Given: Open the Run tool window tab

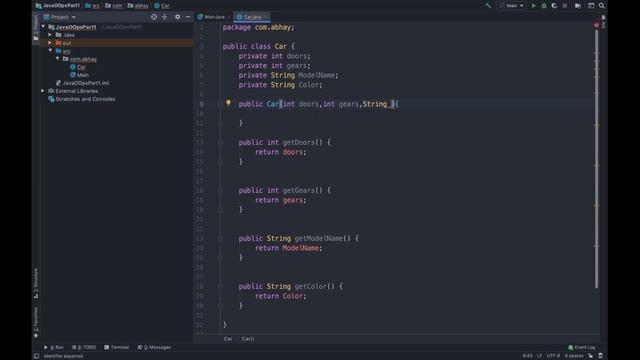Looking at the screenshot, I should tap(53, 347).
